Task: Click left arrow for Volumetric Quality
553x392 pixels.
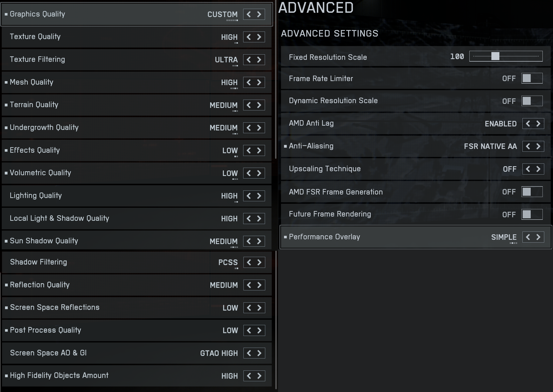Action: [249, 173]
